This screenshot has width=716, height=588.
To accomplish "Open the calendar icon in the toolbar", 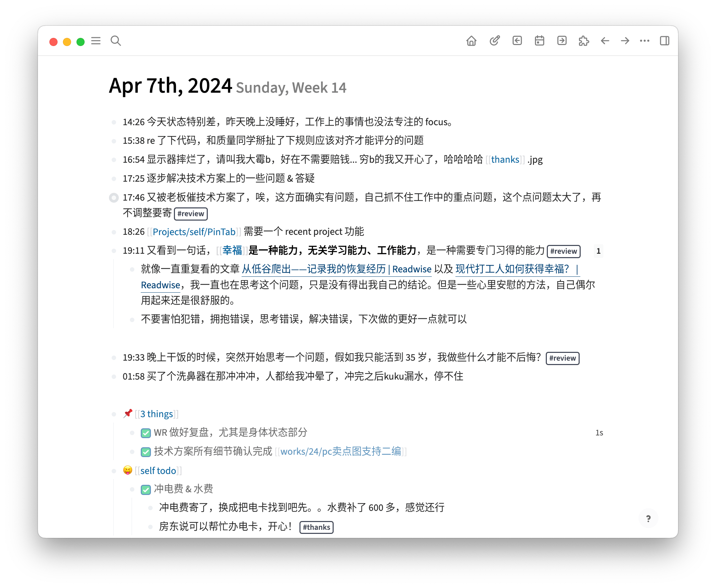I will [x=539, y=41].
